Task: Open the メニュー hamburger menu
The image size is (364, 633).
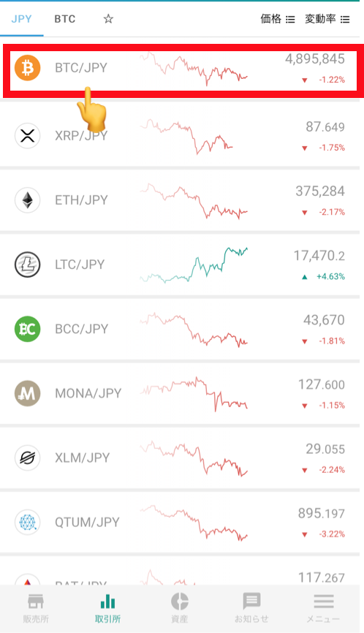Action: coord(323,608)
